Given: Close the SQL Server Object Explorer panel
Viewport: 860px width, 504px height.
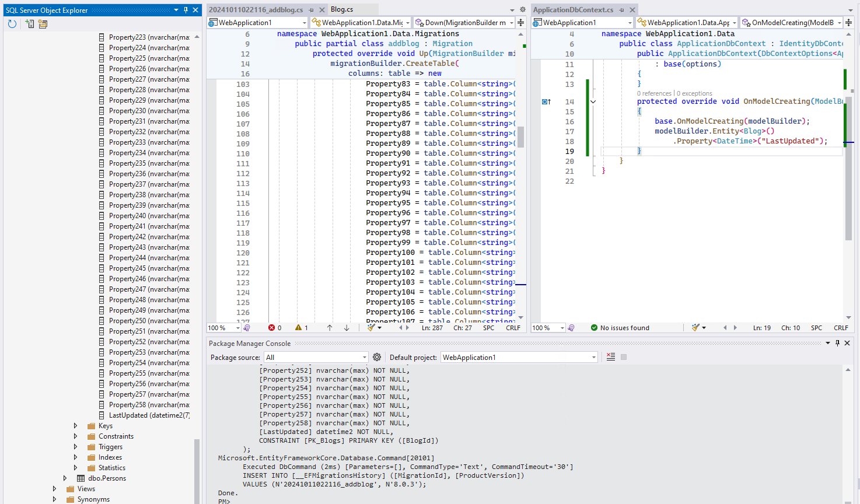Looking at the screenshot, I should click(x=196, y=10).
